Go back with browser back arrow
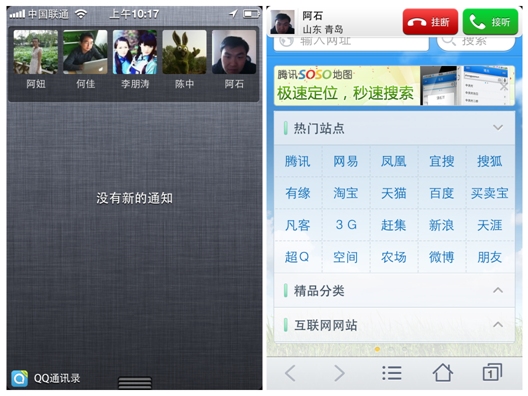528x396 pixels. click(x=290, y=373)
